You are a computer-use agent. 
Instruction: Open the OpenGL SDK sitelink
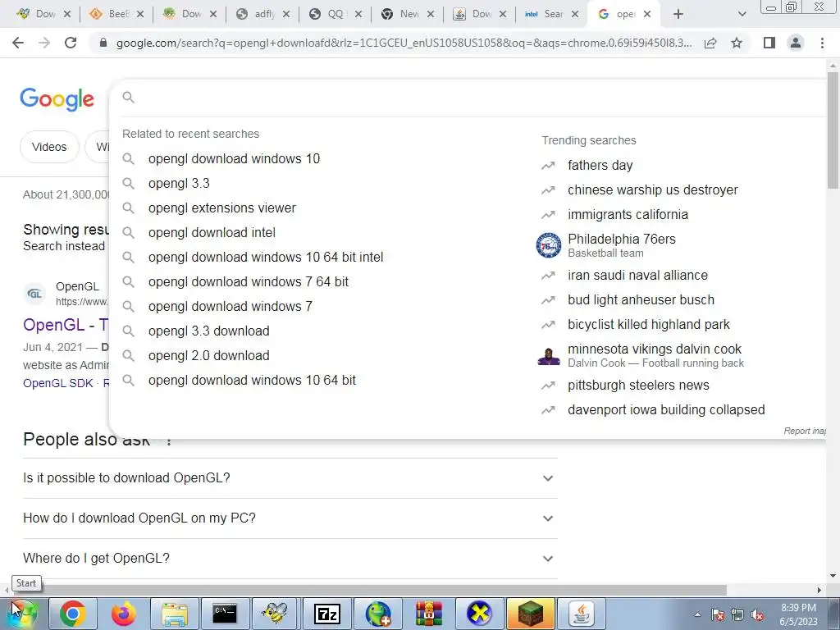click(58, 384)
